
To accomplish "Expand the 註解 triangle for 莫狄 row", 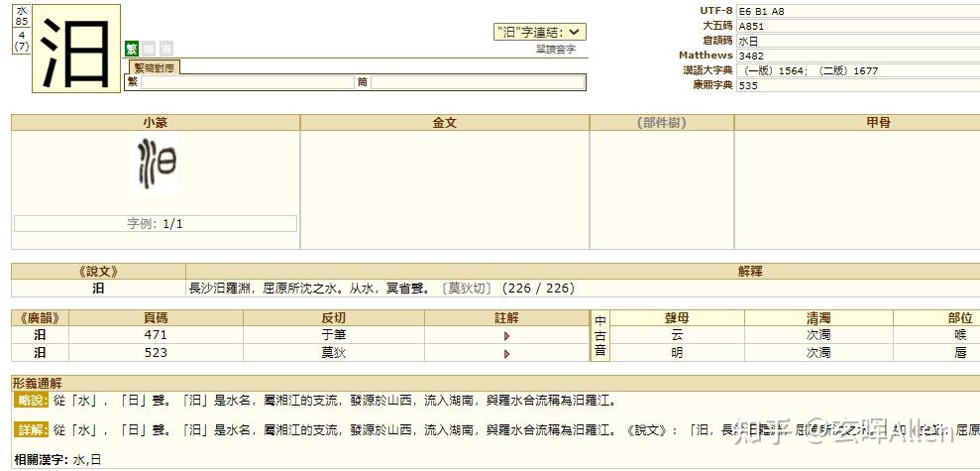I will pyautogui.click(x=507, y=354).
